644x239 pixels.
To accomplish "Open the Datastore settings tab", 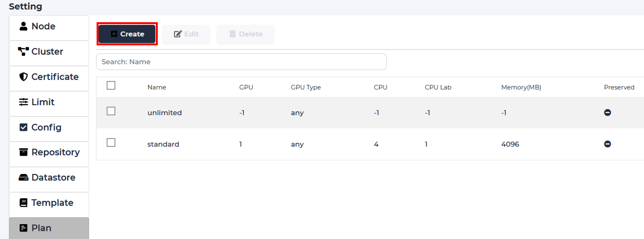I will 49,179.
